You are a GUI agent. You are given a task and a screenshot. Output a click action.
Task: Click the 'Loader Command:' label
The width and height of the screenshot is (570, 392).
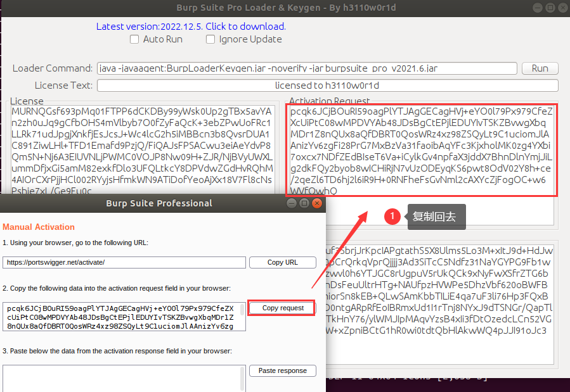[x=53, y=68]
